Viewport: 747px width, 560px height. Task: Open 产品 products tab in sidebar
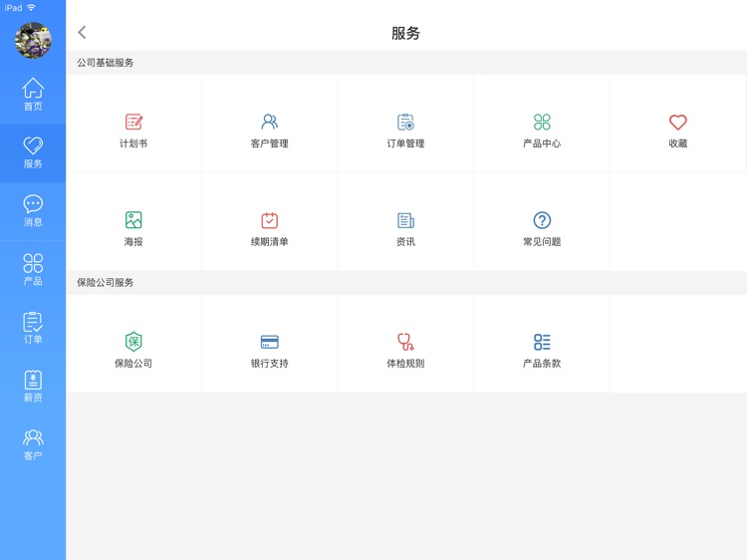coord(33,270)
